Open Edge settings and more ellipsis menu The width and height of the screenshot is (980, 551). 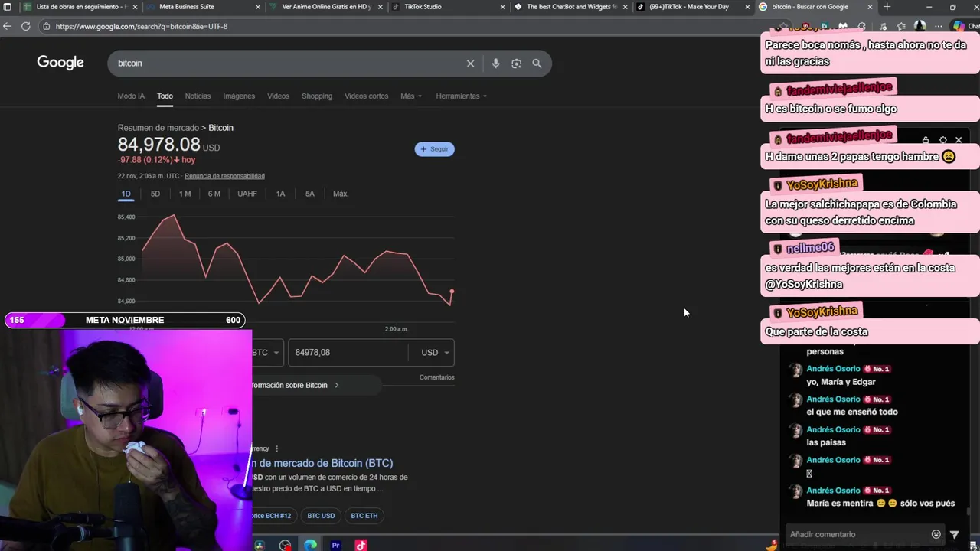[939, 26]
